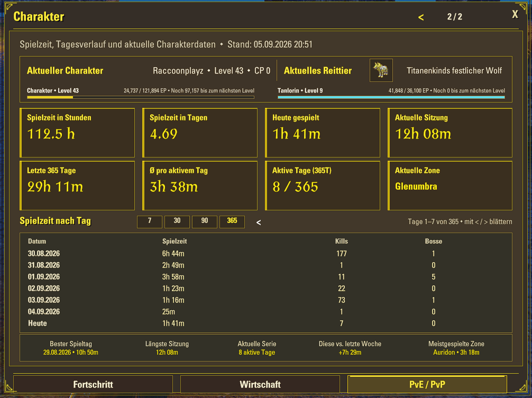Click the Aktuelle Zone Glenumbra card

point(450,186)
